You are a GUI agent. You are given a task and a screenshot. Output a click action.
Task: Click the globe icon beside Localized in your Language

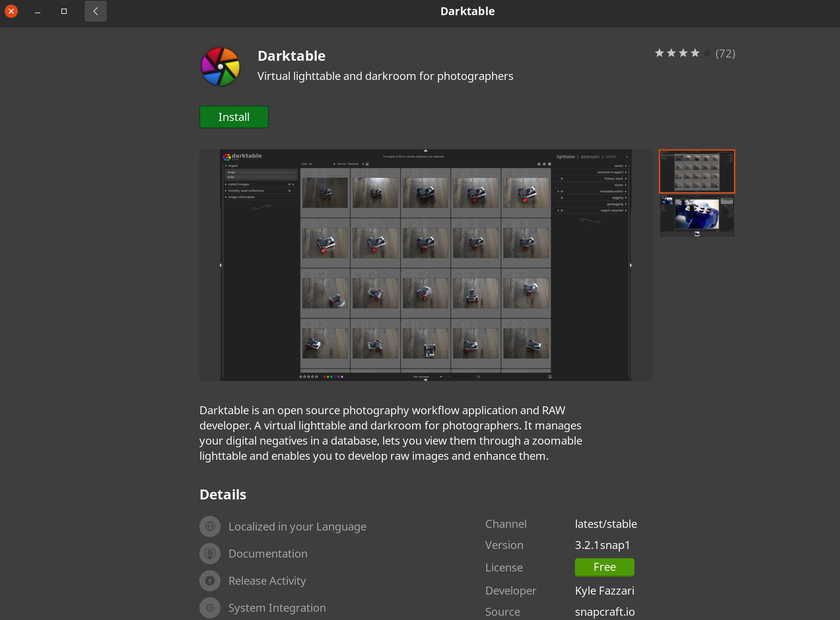coord(210,526)
